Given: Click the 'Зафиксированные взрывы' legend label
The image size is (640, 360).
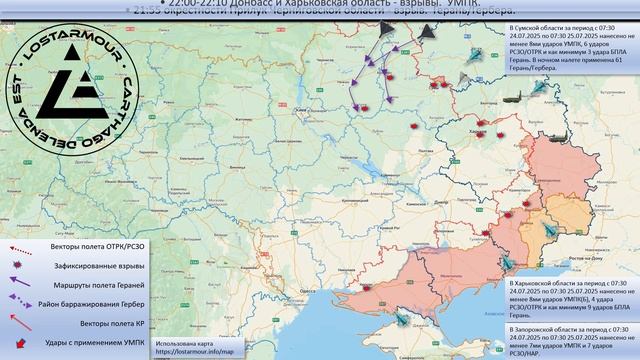Looking at the screenshot, I should 99,266.
